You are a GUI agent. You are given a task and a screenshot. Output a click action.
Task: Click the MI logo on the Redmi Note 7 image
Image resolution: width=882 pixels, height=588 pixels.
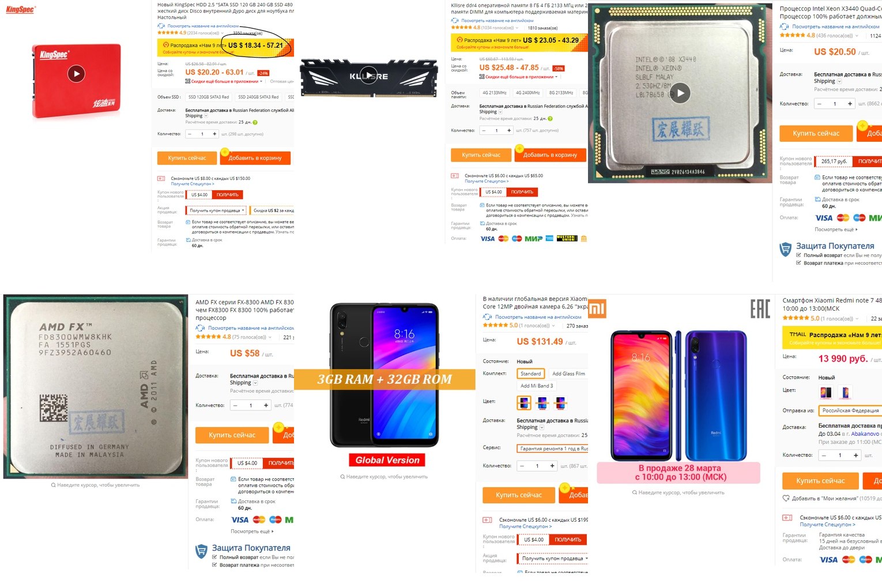tap(597, 308)
